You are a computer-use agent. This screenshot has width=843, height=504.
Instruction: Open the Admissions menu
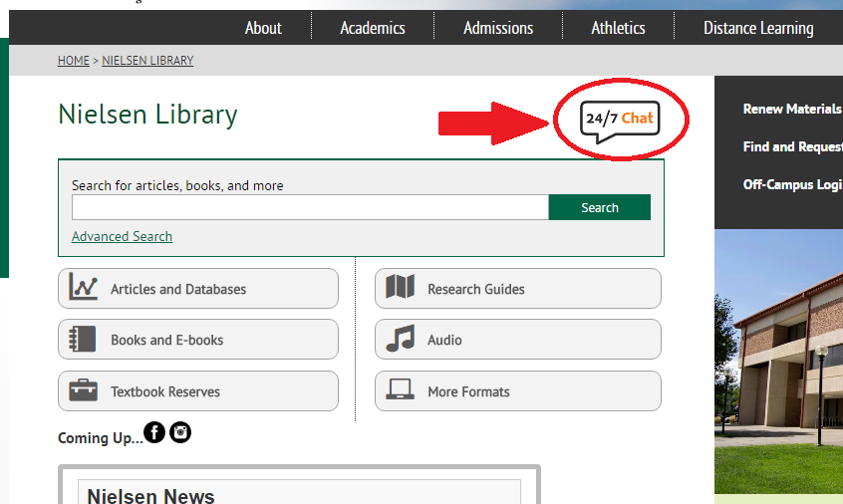(498, 28)
